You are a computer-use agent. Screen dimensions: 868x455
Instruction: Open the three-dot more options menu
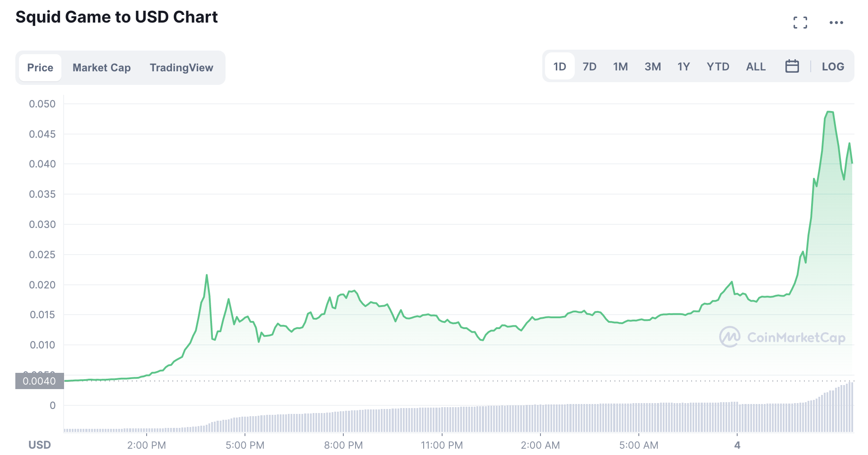836,23
